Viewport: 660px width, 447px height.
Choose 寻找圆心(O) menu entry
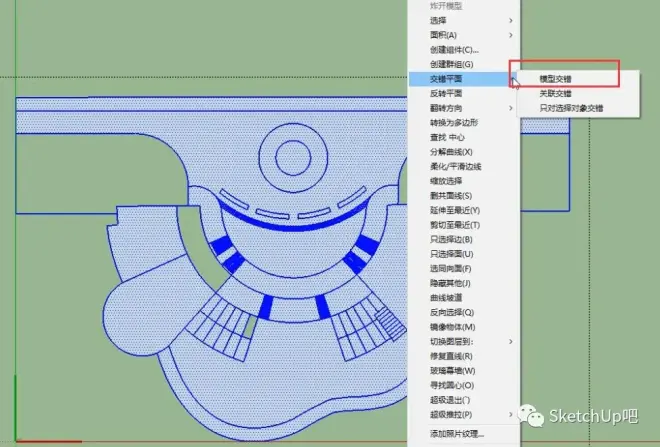point(464,385)
